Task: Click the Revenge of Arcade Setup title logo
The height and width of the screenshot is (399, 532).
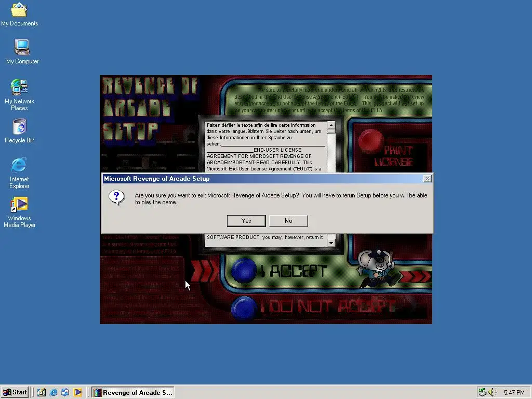Action: (x=150, y=109)
